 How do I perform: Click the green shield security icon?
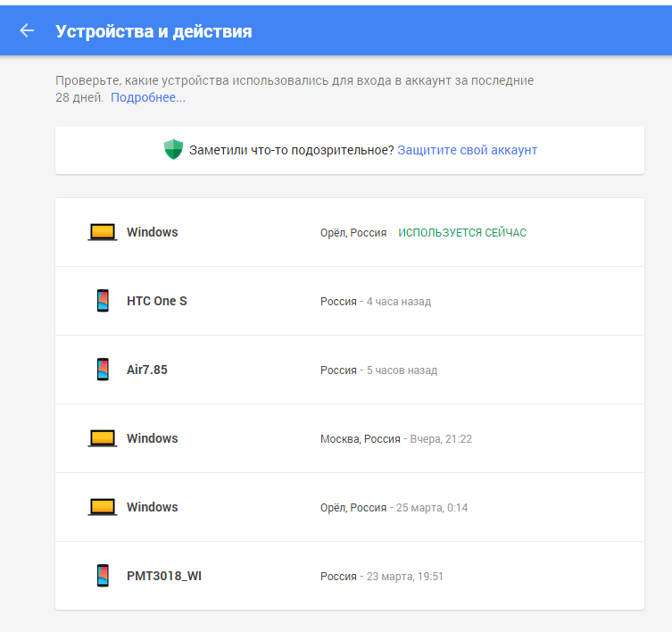point(173,149)
